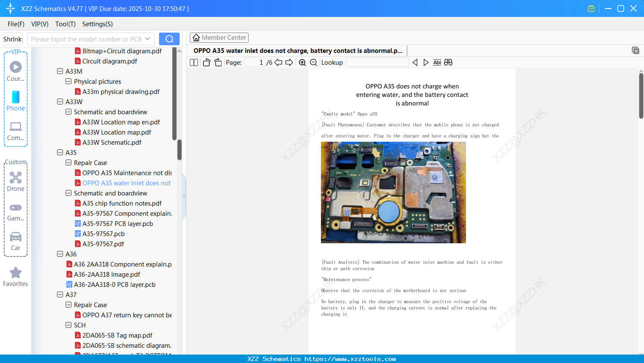
Task: Click the motherboard photo in the PDF
Action: tap(393, 192)
